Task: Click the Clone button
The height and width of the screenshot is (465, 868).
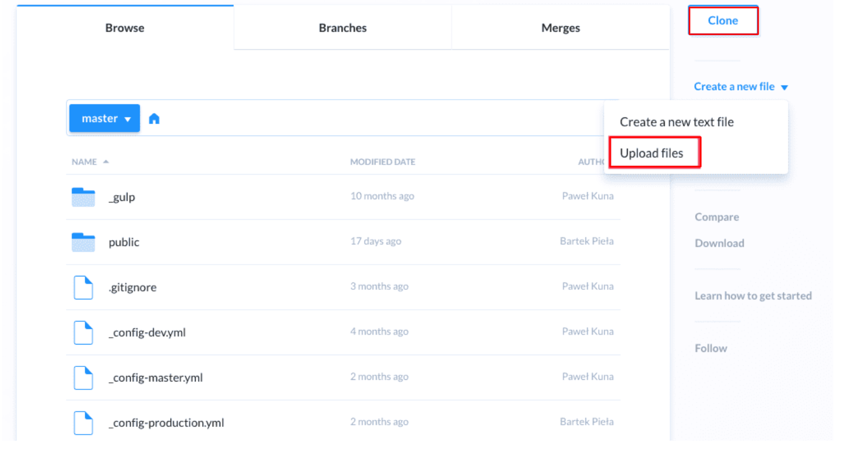Action: click(723, 20)
